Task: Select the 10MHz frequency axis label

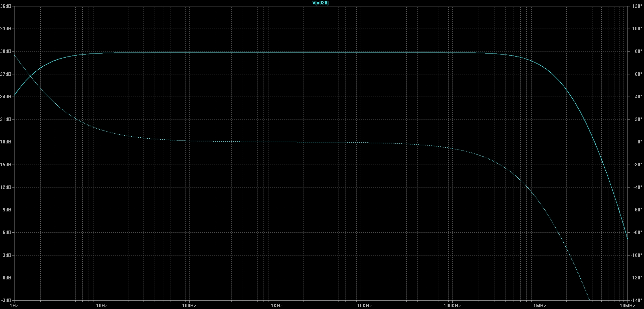Action: point(628,306)
